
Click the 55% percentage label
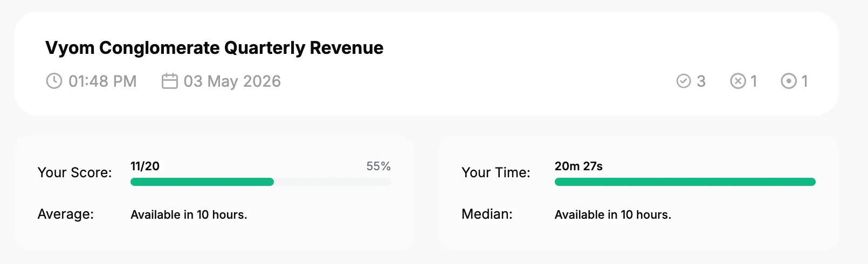(378, 166)
